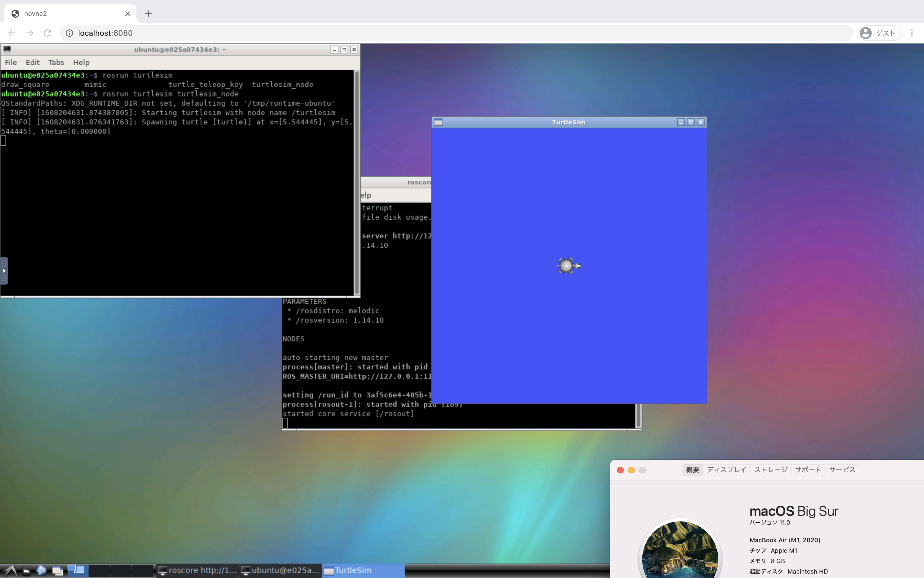The image size is (924, 578).
Task: Select the novnc2 browser tab
Action: tap(70, 14)
